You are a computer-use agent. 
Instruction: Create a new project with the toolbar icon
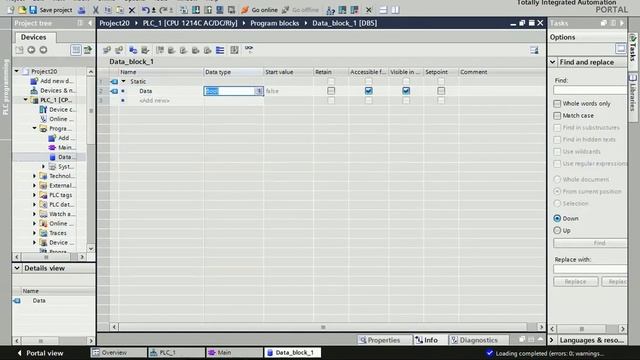(11, 10)
